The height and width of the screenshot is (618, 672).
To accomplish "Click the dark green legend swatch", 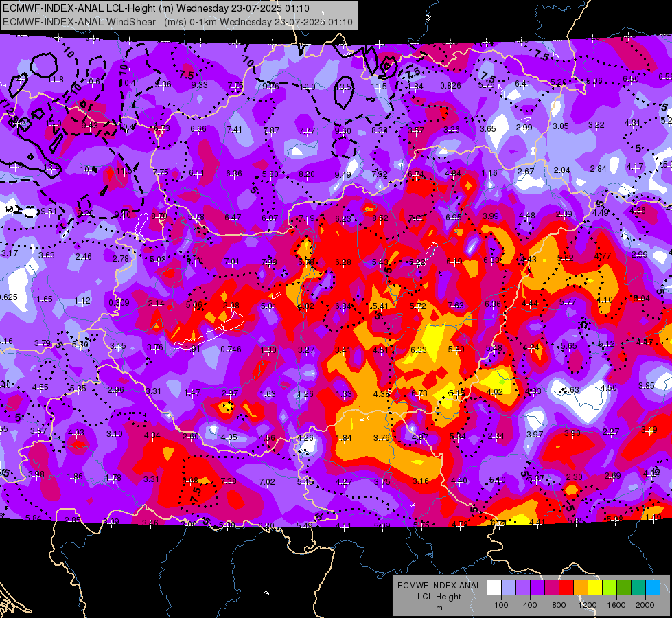I will [623, 587].
